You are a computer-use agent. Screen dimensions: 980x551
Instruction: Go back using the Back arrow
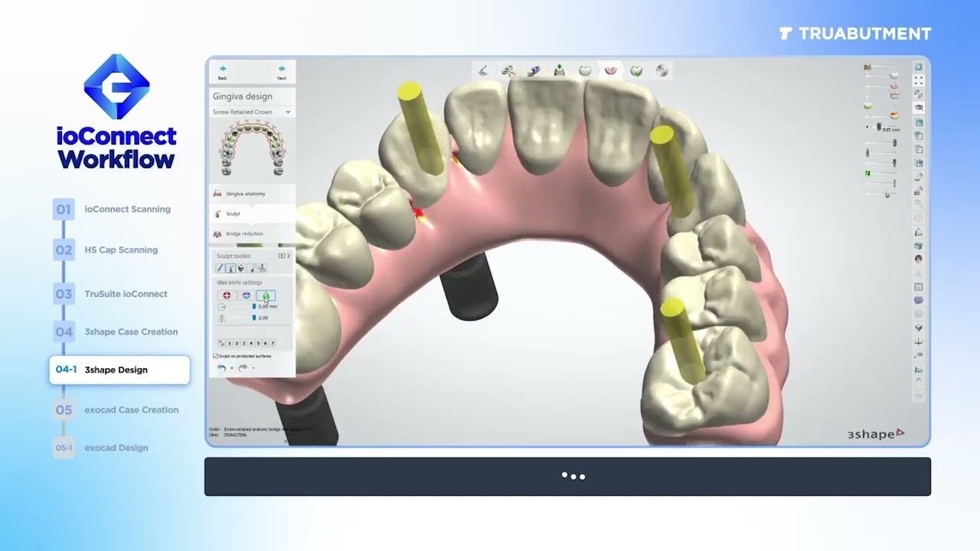(222, 71)
